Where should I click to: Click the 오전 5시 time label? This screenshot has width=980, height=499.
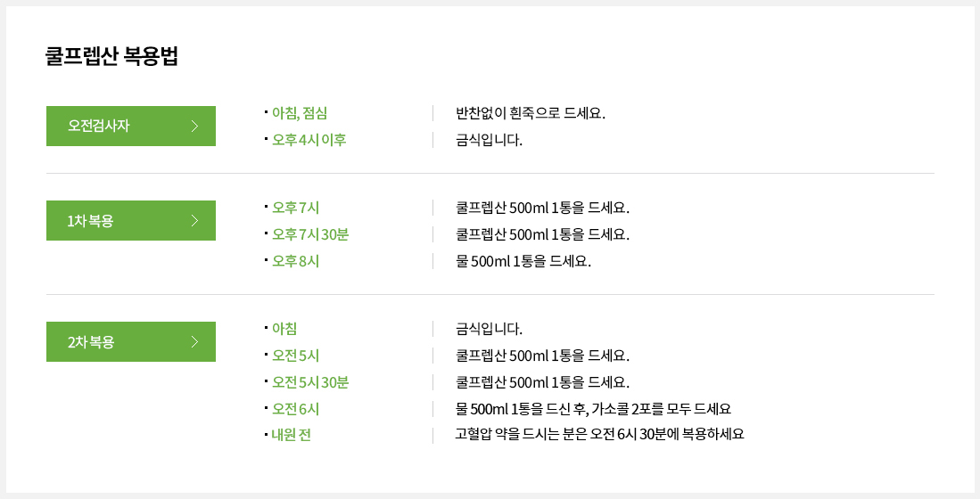click(296, 356)
